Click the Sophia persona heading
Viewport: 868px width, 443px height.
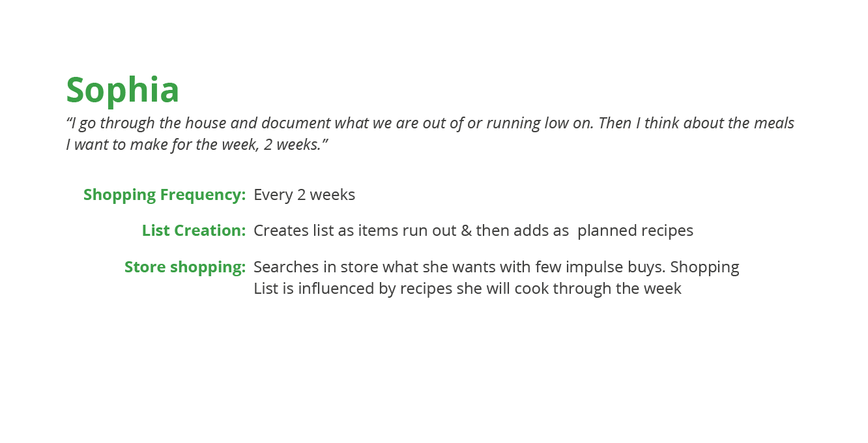(123, 90)
